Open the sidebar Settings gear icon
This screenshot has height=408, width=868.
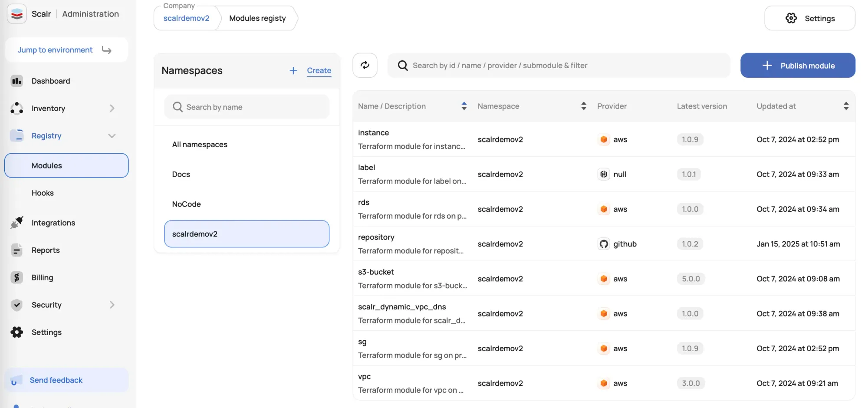16,332
